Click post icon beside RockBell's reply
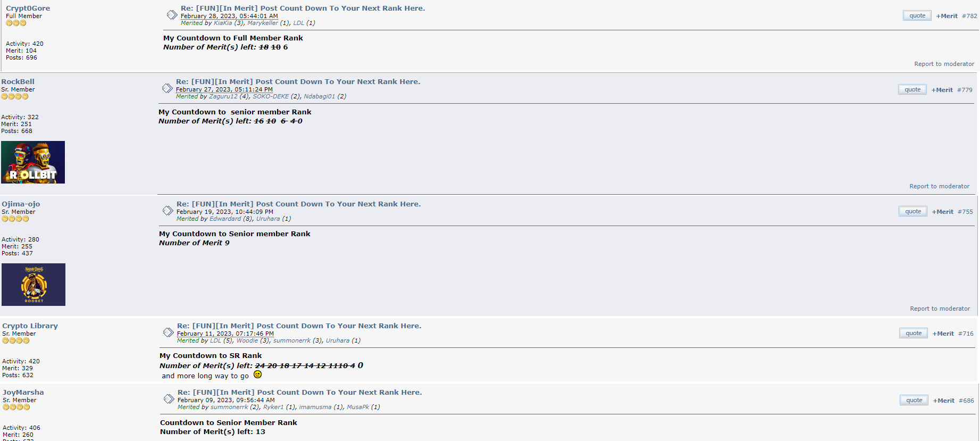Image resolution: width=980 pixels, height=441 pixels. 167,88
